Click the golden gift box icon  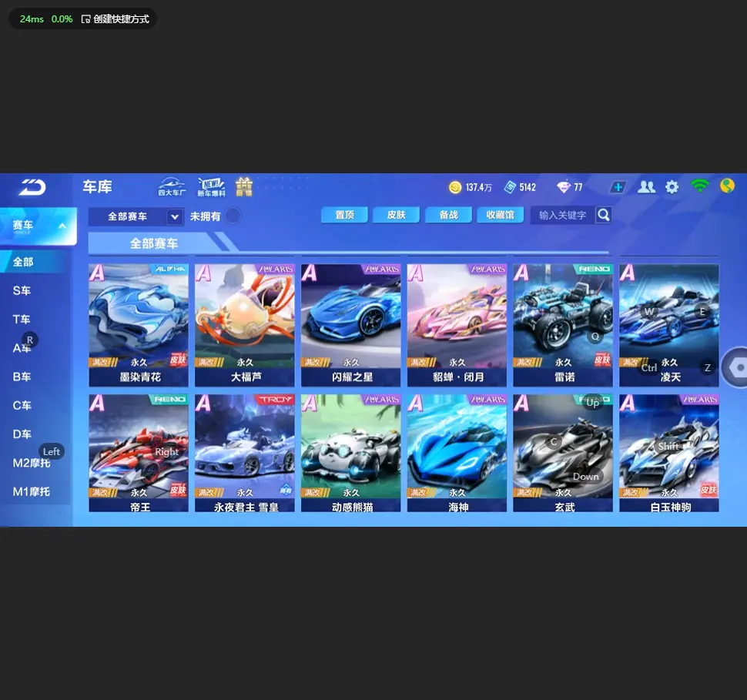click(x=244, y=186)
